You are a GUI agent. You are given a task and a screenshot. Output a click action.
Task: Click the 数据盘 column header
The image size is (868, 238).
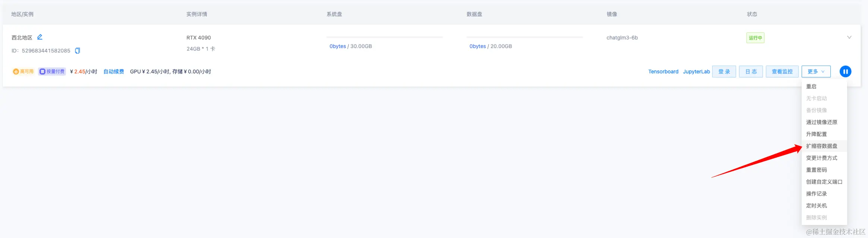pyautogui.click(x=474, y=14)
